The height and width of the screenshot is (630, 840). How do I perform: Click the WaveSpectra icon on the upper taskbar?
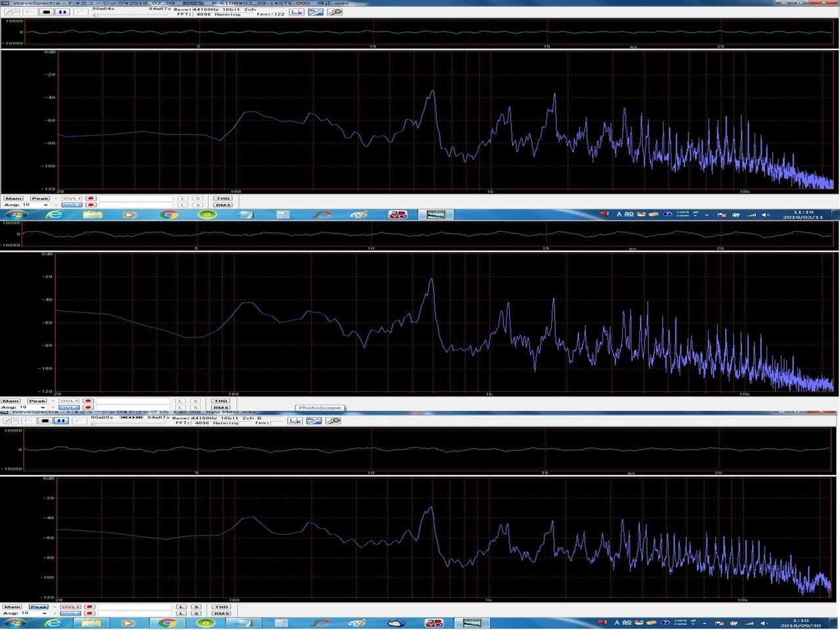(x=436, y=215)
